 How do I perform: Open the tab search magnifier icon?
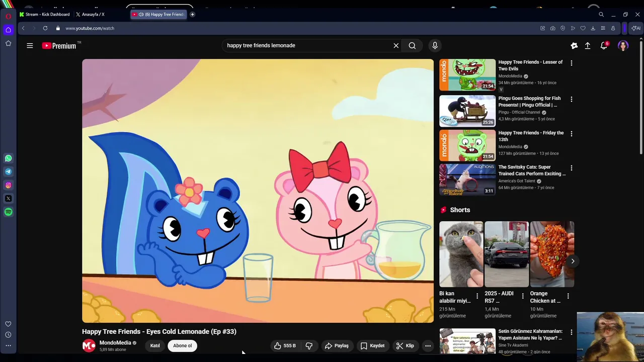click(601, 15)
